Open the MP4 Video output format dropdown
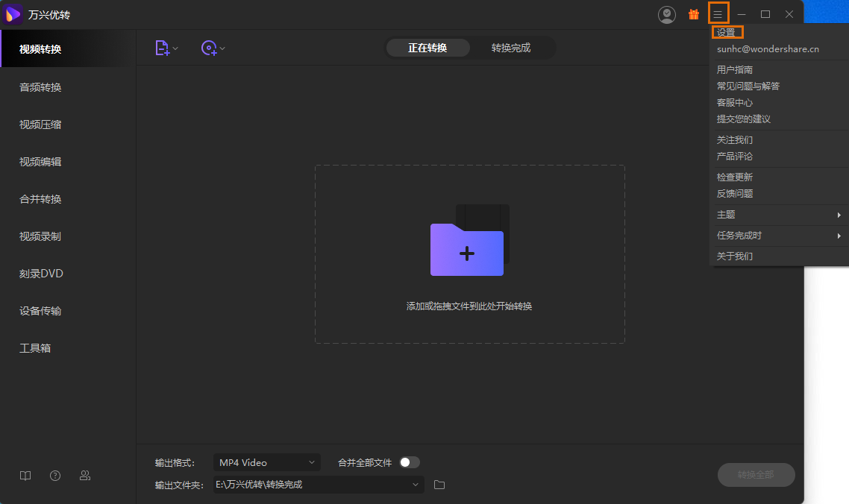This screenshot has width=849, height=504. tap(266, 462)
